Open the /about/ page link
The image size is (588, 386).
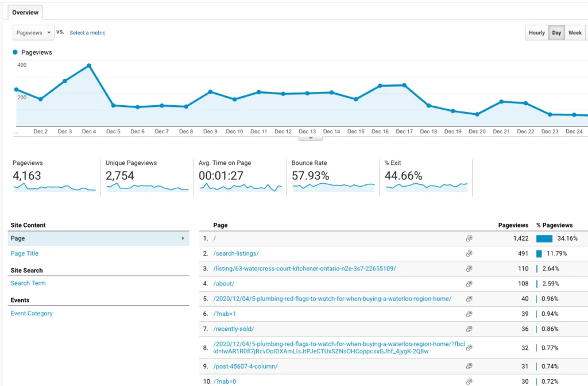(223, 284)
